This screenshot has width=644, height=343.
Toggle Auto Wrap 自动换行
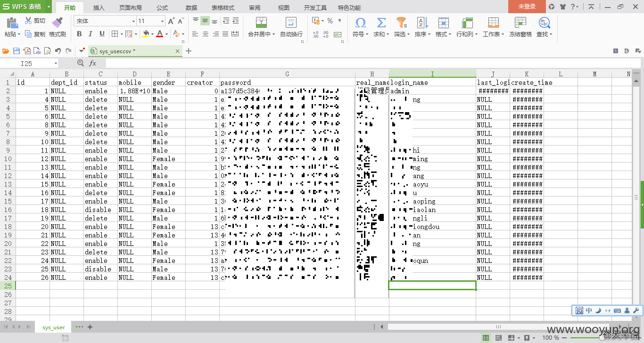pyautogui.click(x=291, y=27)
